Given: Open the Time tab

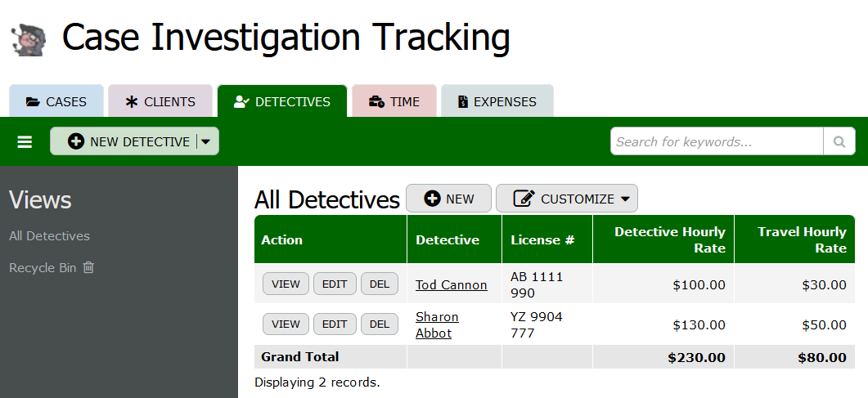Looking at the screenshot, I should pyautogui.click(x=394, y=102).
